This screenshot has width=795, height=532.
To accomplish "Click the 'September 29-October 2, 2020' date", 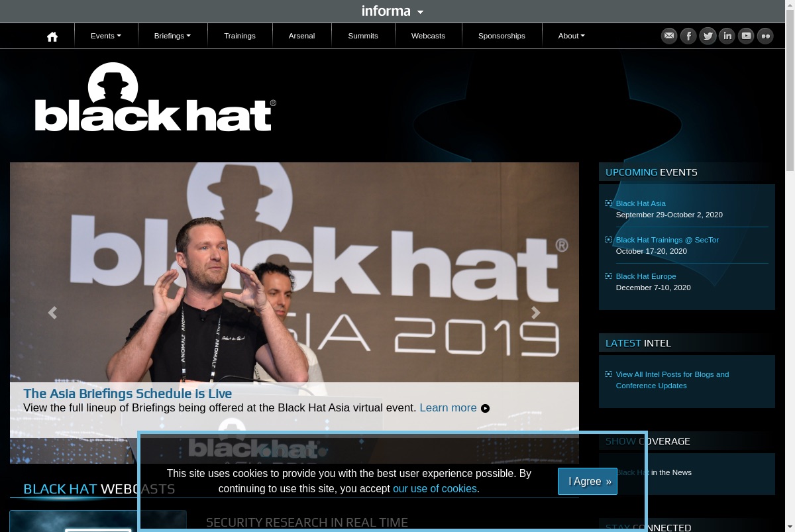I will point(669,215).
